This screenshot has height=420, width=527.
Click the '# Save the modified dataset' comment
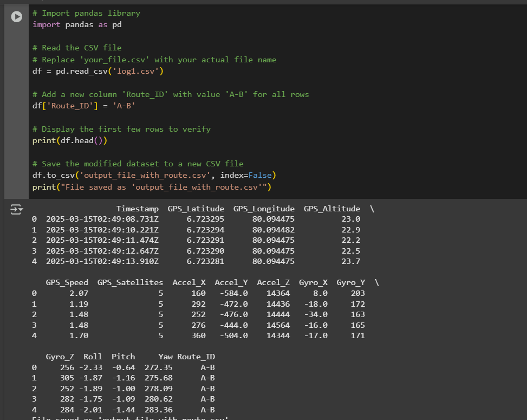click(138, 164)
